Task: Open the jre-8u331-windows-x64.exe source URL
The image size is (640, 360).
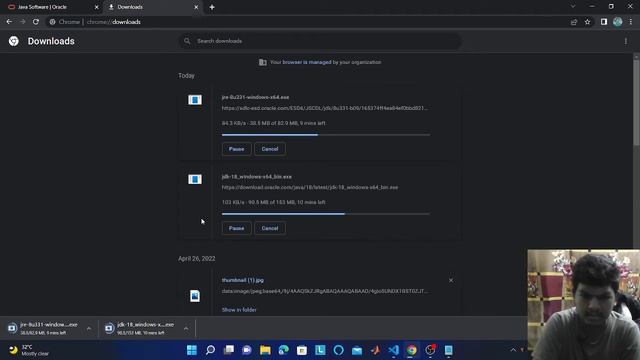Action: [324, 108]
